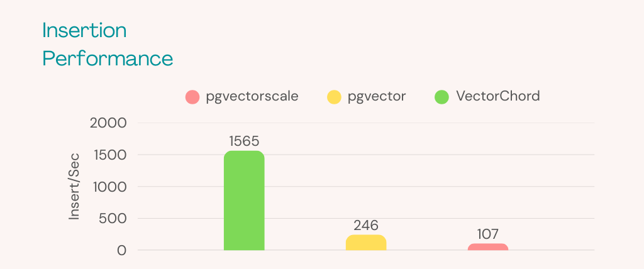Toggle the VectorChord legend label

498,97
